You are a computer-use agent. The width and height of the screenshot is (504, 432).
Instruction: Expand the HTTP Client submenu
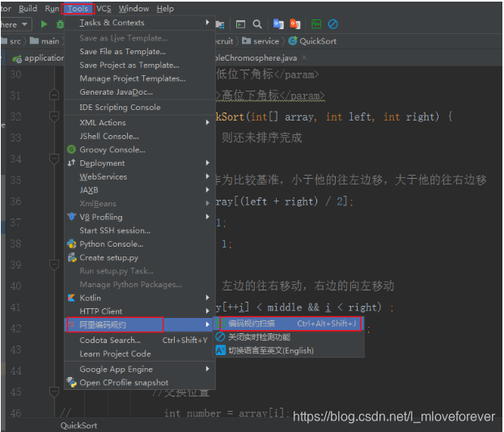coord(140,311)
